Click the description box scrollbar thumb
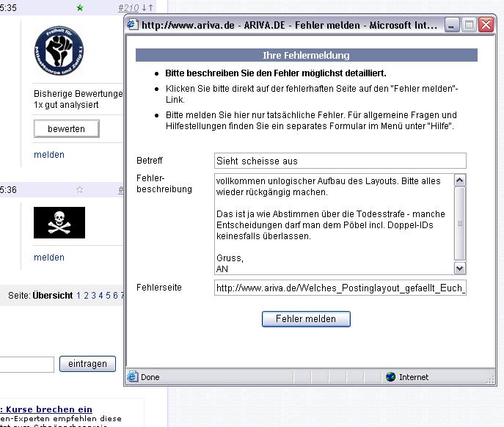The height and width of the screenshot is (427, 504). point(460,224)
